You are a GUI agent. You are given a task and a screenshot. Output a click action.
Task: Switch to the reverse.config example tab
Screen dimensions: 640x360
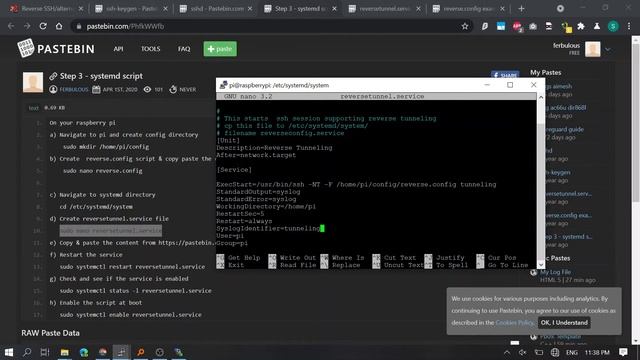pos(469,8)
